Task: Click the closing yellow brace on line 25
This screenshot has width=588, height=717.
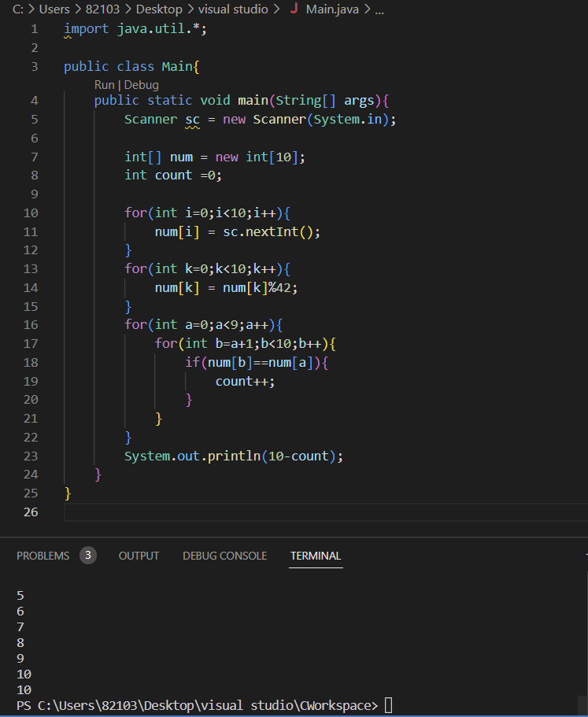Action: [x=68, y=493]
